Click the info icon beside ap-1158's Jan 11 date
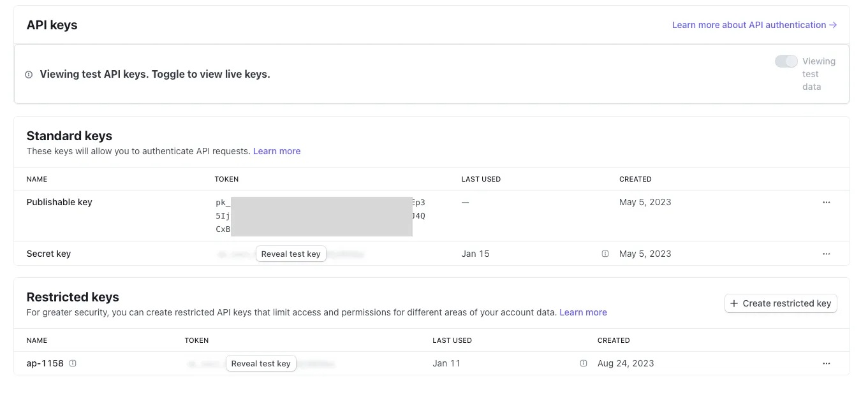The image size is (868, 397). (x=583, y=363)
